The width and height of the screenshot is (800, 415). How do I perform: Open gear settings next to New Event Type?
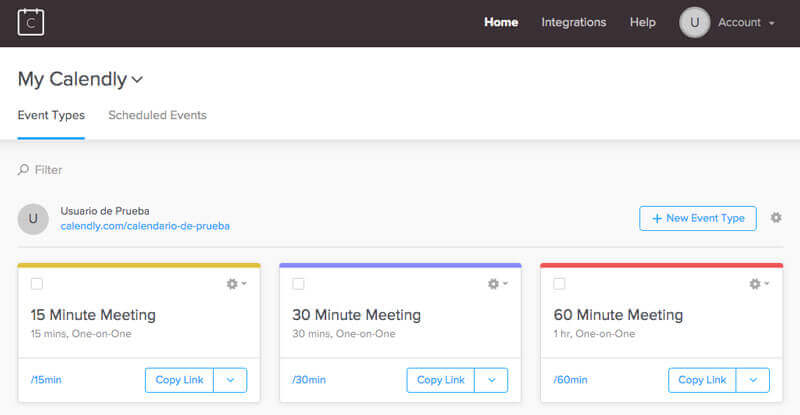click(x=776, y=218)
